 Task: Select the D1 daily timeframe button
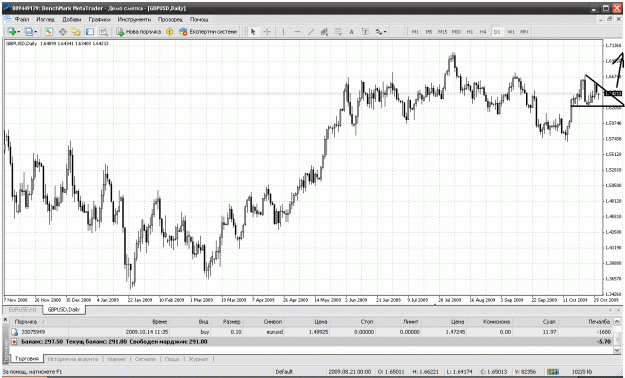coord(497,32)
